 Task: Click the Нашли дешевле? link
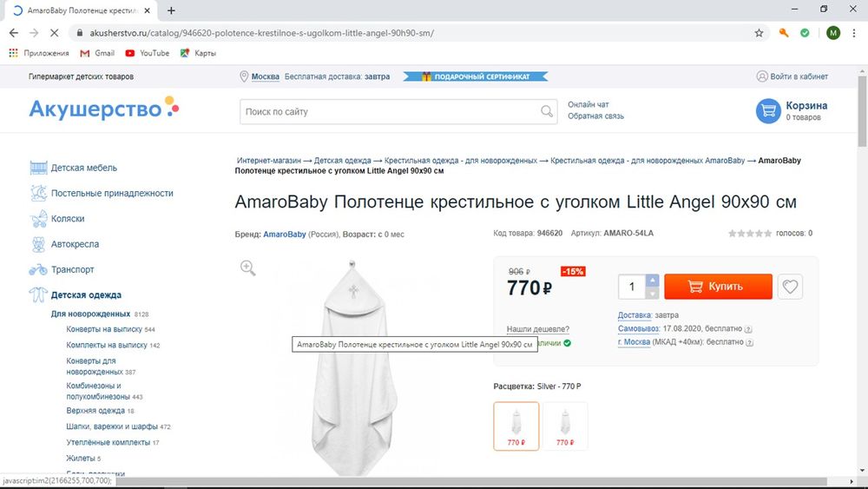point(538,329)
